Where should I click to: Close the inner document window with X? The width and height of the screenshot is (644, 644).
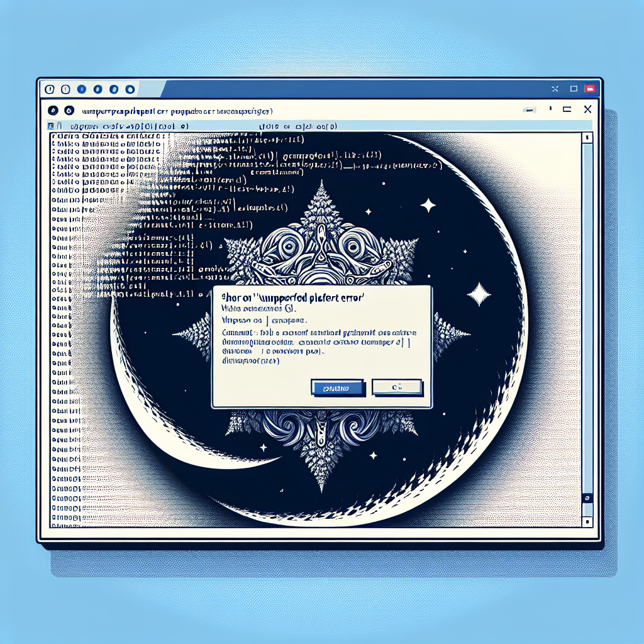pos(587,109)
